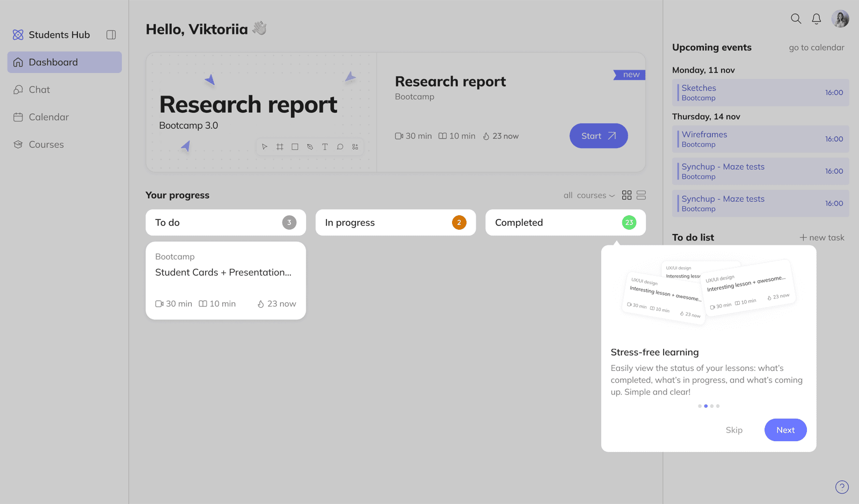Go to first onboarding step dot
859x504 pixels.
pos(700,406)
